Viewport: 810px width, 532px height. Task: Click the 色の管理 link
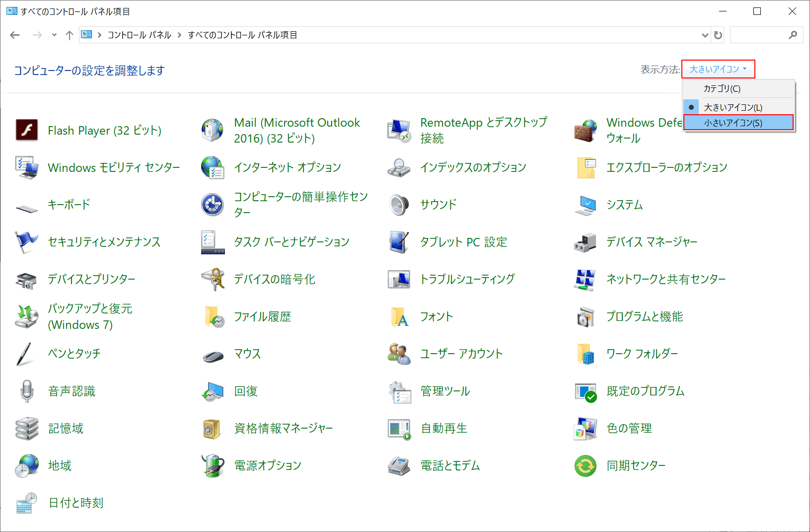(x=629, y=428)
